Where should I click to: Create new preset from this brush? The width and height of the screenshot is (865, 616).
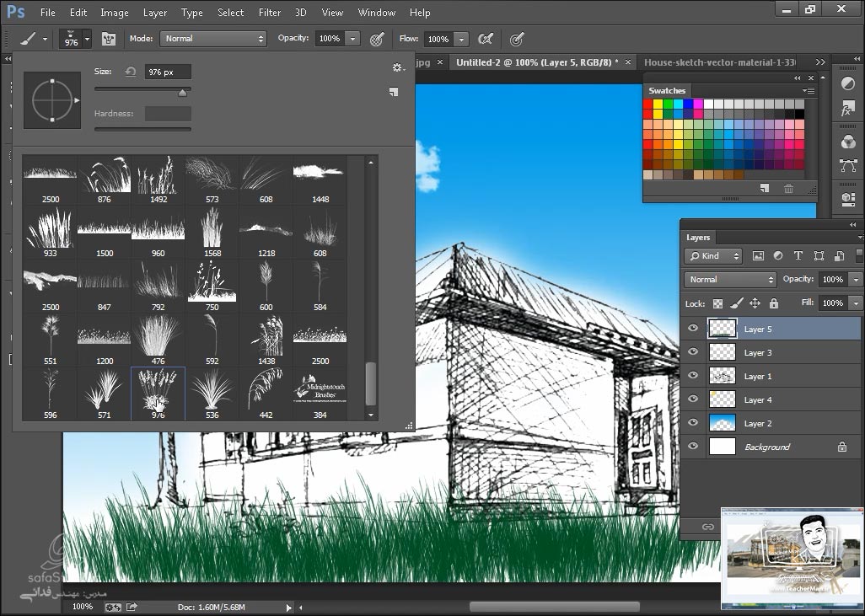pyautogui.click(x=394, y=92)
